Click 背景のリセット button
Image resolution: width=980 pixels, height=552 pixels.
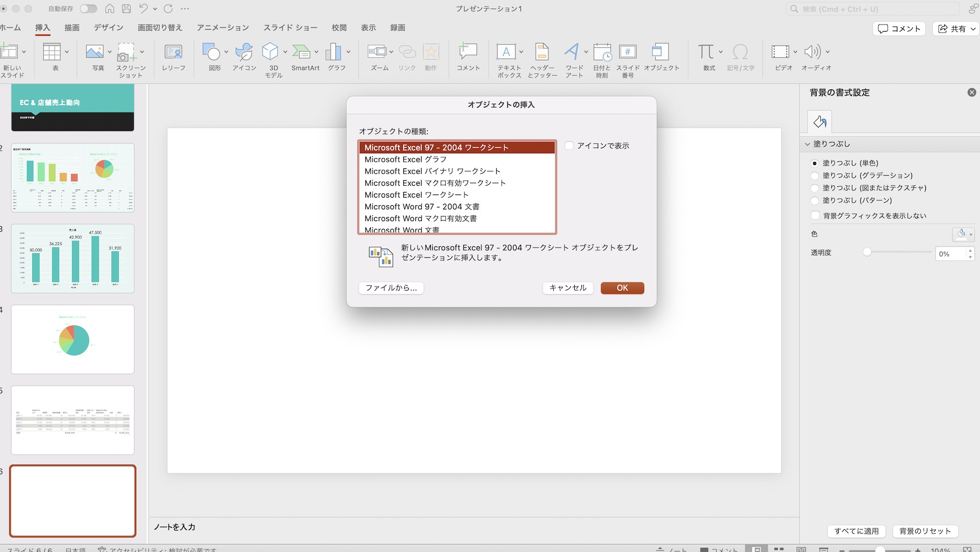pos(925,531)
